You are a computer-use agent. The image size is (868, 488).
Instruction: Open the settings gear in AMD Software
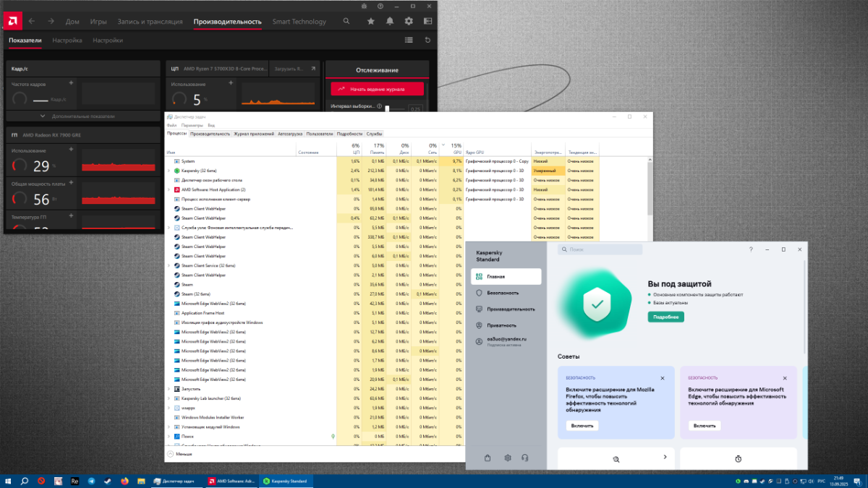click(x=409, y=22)
